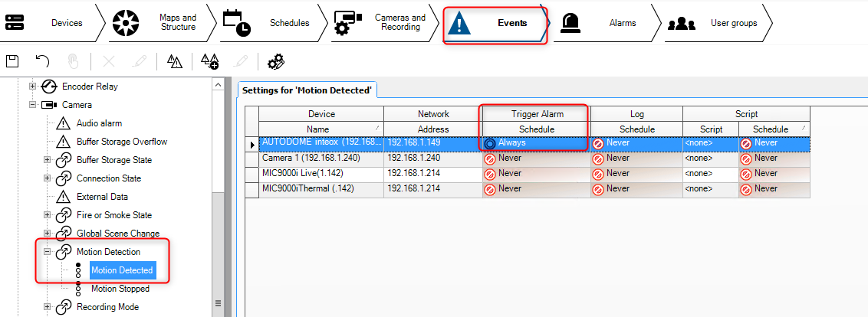Screen dimensions: 868x317
Task: Click the second greyed-out pencil icon
Action: pyautogui.click(x=240, y=61)
